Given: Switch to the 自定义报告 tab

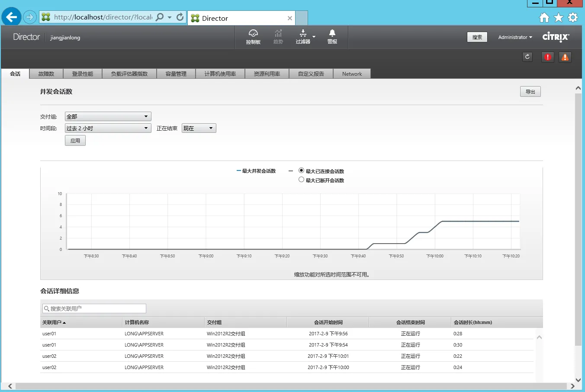Looking at the screenshot, I should click(311, 74).
